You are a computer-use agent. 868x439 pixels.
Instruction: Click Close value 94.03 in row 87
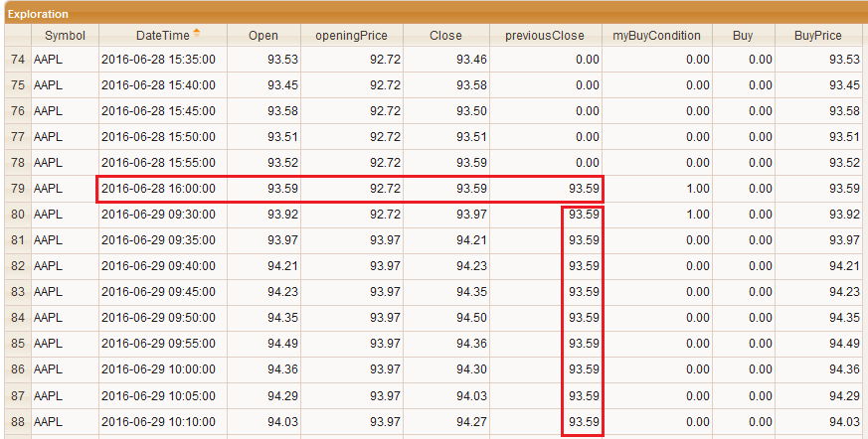tap(471, 396)
